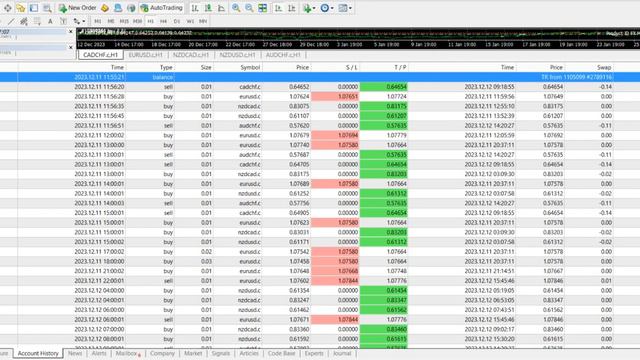
Task: Select the W1 timeframe
Action: (190, 21)
